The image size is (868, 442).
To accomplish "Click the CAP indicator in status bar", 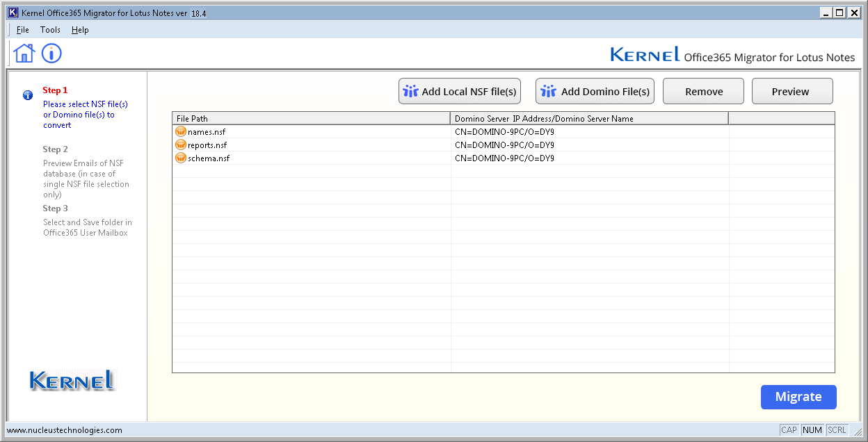I will pos(789,430).
